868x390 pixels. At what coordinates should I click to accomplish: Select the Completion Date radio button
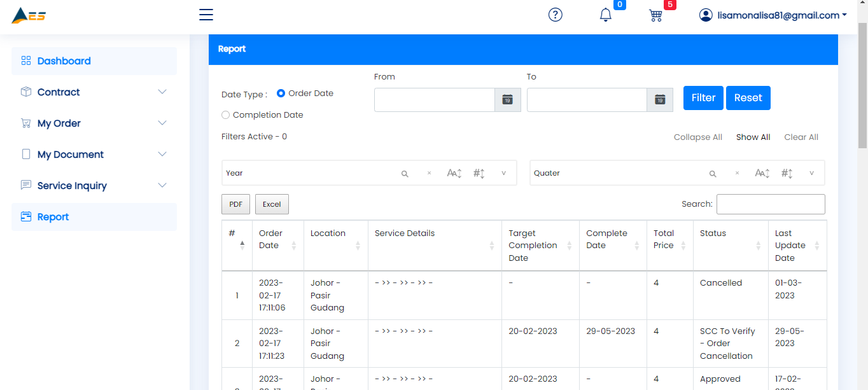click(x=225, y=115)
